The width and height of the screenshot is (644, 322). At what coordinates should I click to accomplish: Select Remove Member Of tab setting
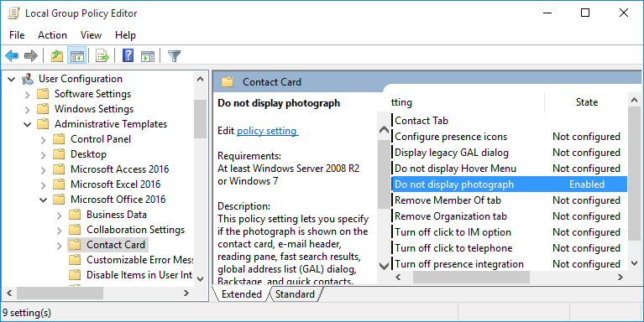[510, 200]
